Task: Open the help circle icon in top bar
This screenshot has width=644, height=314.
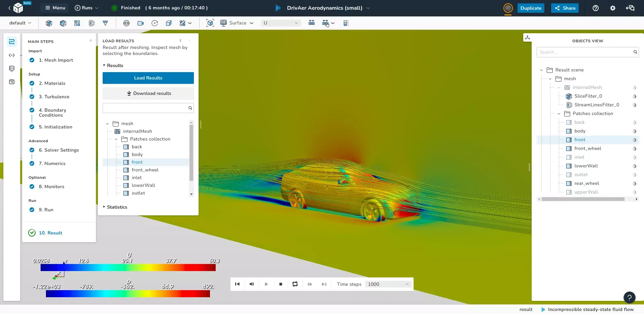Action: (x=596, y=8)
